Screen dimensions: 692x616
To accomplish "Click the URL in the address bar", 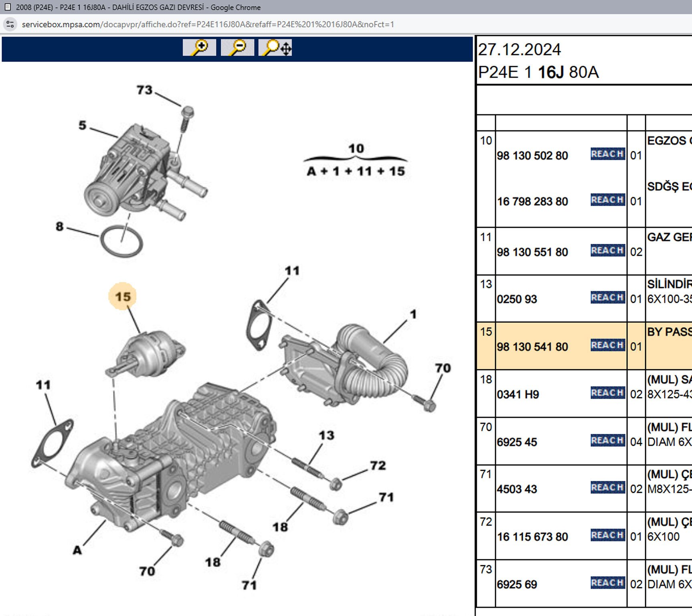I will point(208,24).
